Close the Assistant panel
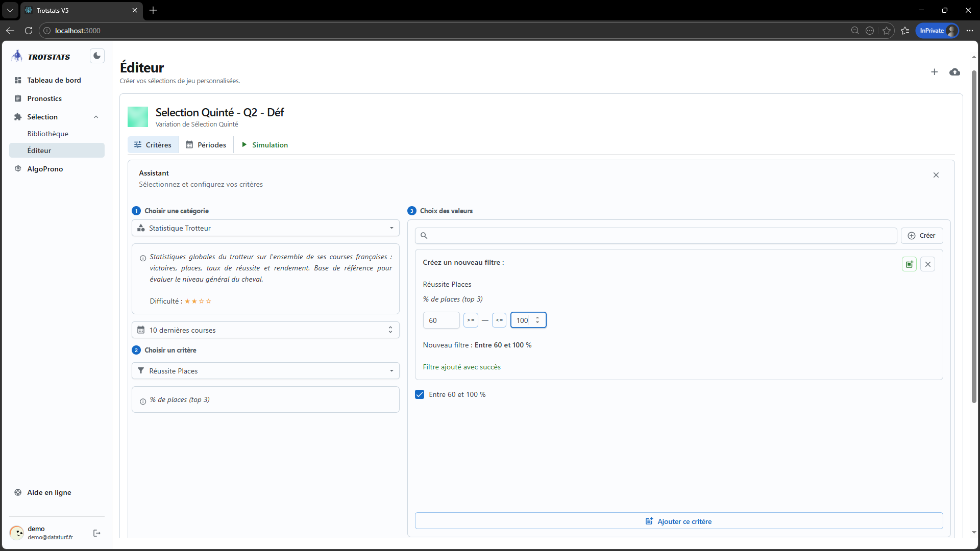This screenshot has height=551, width=980. click(x=936, y=175)
